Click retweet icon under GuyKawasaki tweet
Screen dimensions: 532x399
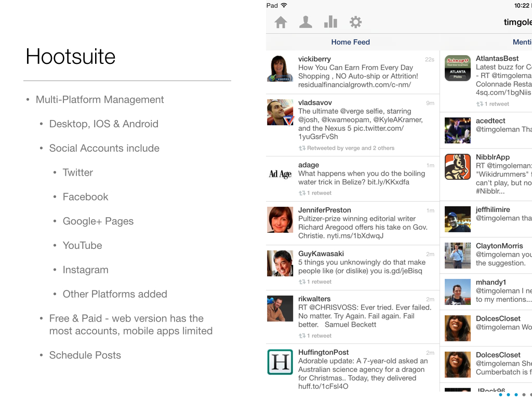(x=302, y=282)
